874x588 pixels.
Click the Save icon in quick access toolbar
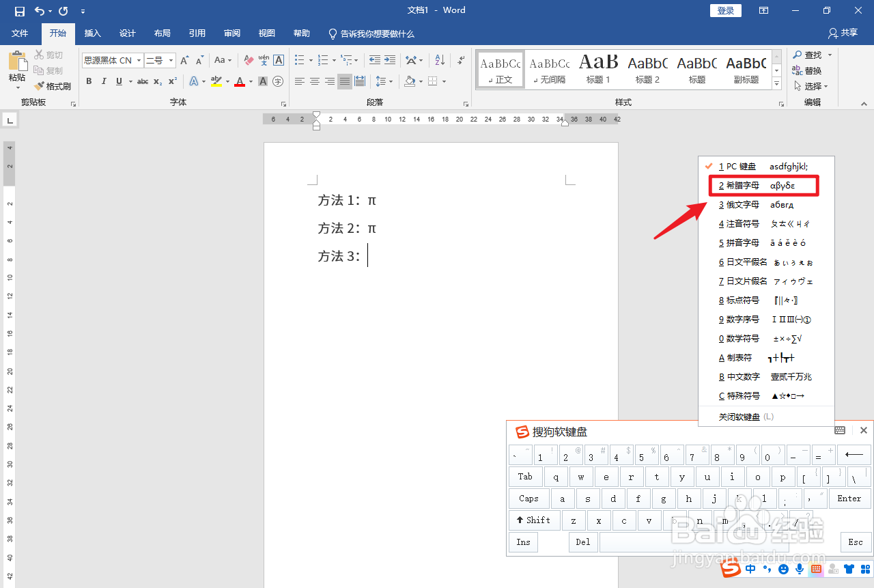pyautogui.click(x=19, y=11)
